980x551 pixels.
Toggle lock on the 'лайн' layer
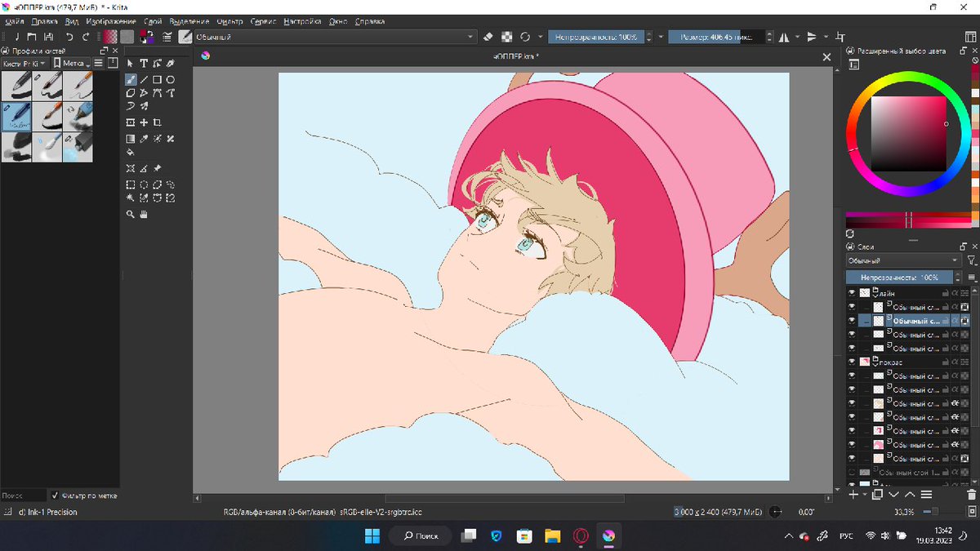(x=946, y=292)
